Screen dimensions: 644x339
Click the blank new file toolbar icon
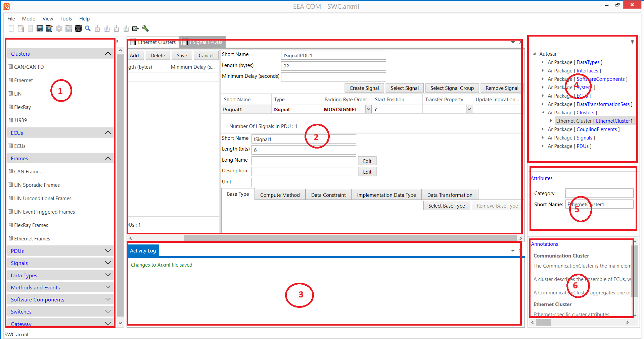click(x=11, y=29)
